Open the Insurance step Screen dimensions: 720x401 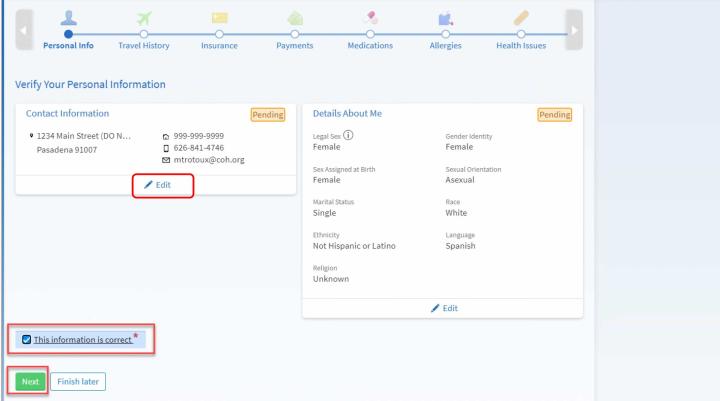pyautogui.click(x=219, y=45)
